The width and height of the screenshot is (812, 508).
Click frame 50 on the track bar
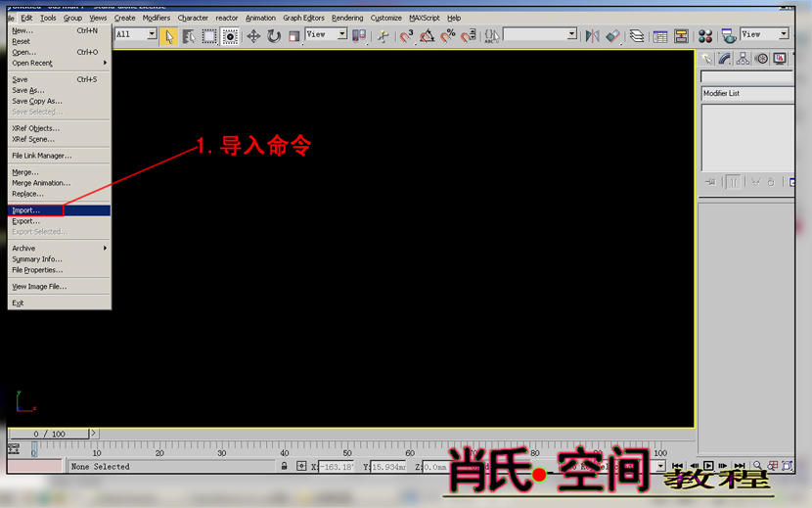(x=347, y=452)
